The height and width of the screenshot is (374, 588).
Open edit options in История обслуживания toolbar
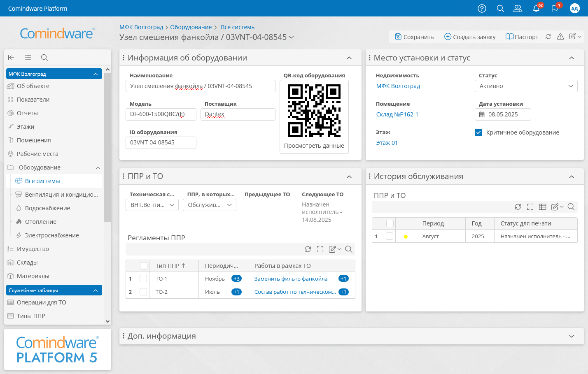coord(557,207)
